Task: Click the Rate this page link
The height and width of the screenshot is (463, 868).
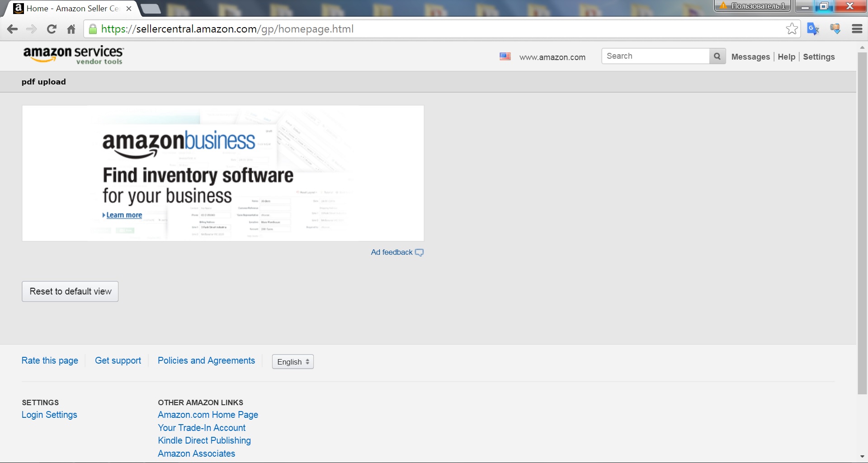Action: click(50, 360)
